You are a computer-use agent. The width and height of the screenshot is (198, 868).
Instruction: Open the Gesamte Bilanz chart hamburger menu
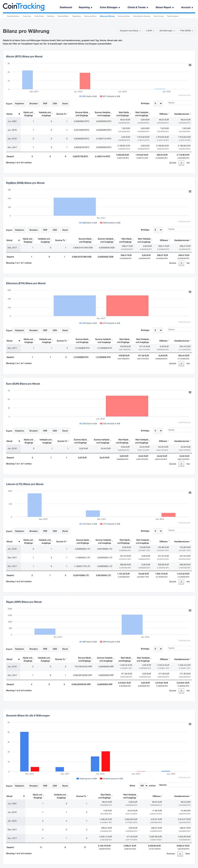click(190, 724)
